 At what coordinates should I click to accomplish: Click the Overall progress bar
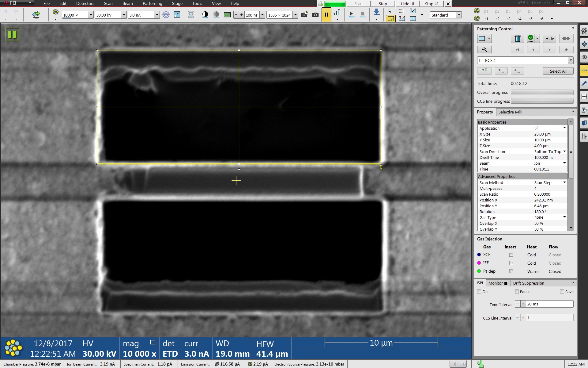[542, 92]
